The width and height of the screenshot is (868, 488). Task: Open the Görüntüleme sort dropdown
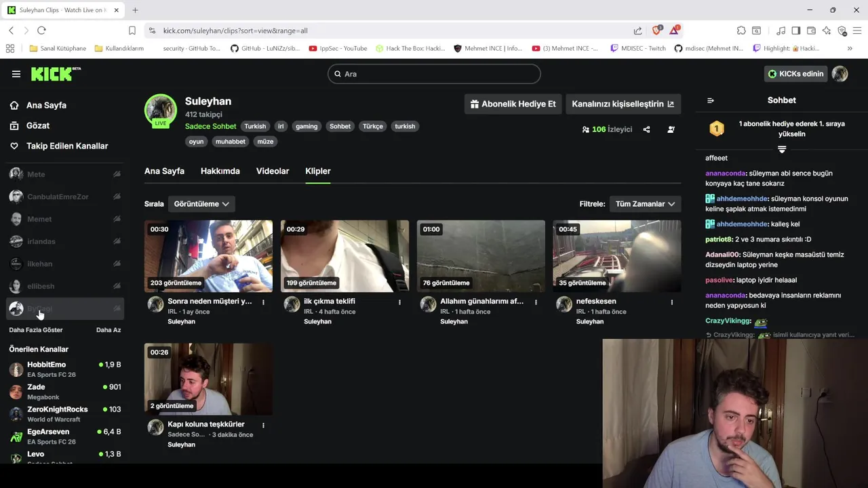(x=201, y=203)
